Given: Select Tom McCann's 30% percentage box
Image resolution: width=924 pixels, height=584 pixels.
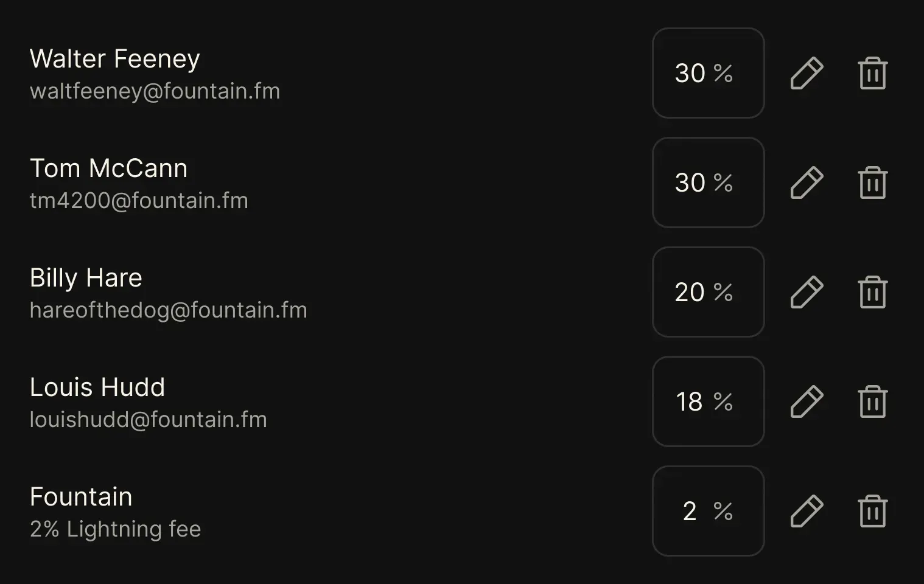Looking at the screenshot, I should coord(708,182).
